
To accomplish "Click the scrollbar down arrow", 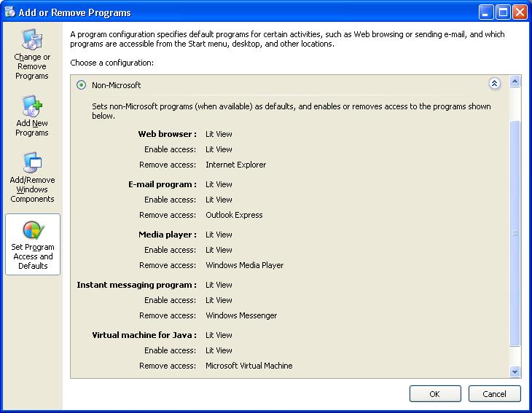I will pos(515,371).
